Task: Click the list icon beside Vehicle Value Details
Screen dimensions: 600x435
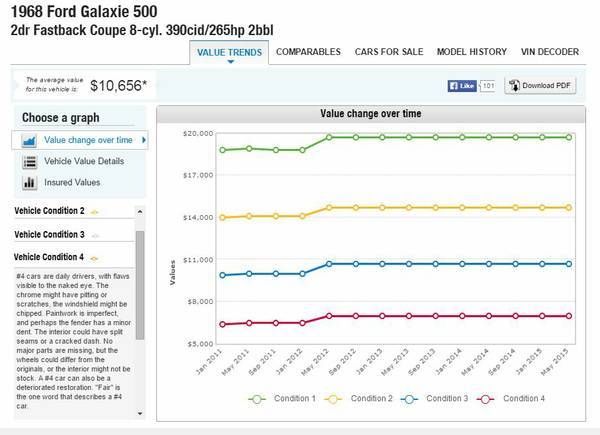Action: pyautogui.click(x=29, y=162)
